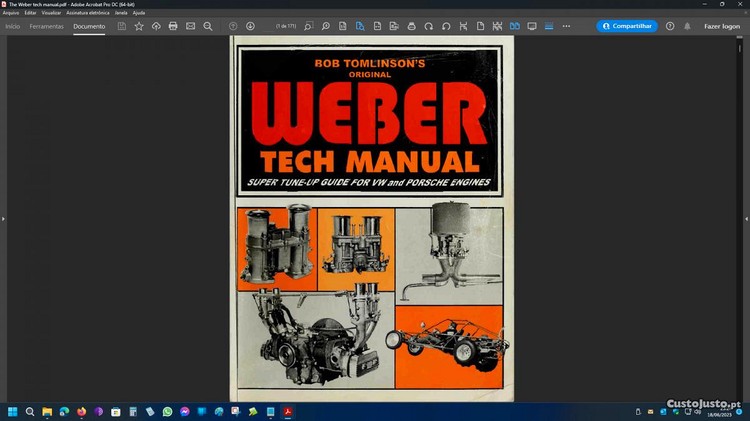Open the Visualizar menu
Viewport: 750px width, 421px height.
[52, 13]
